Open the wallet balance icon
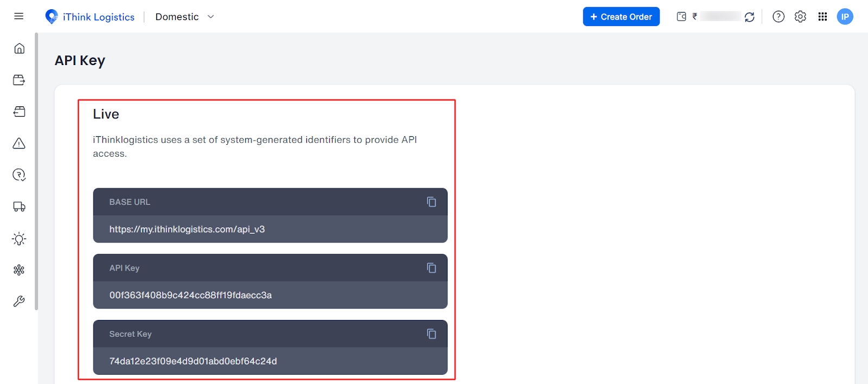 coord(681,17)
